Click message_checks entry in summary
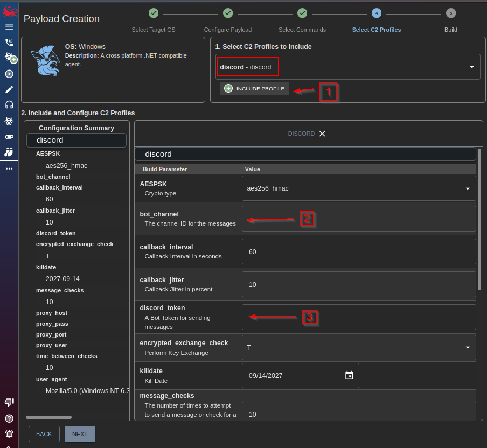The height and width of the screenshot is (448, 487). pos(60,290)
